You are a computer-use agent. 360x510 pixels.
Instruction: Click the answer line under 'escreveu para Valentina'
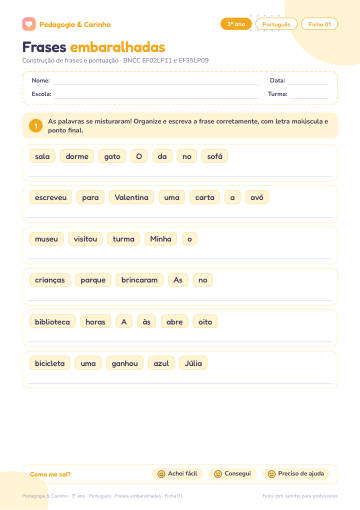180,217
